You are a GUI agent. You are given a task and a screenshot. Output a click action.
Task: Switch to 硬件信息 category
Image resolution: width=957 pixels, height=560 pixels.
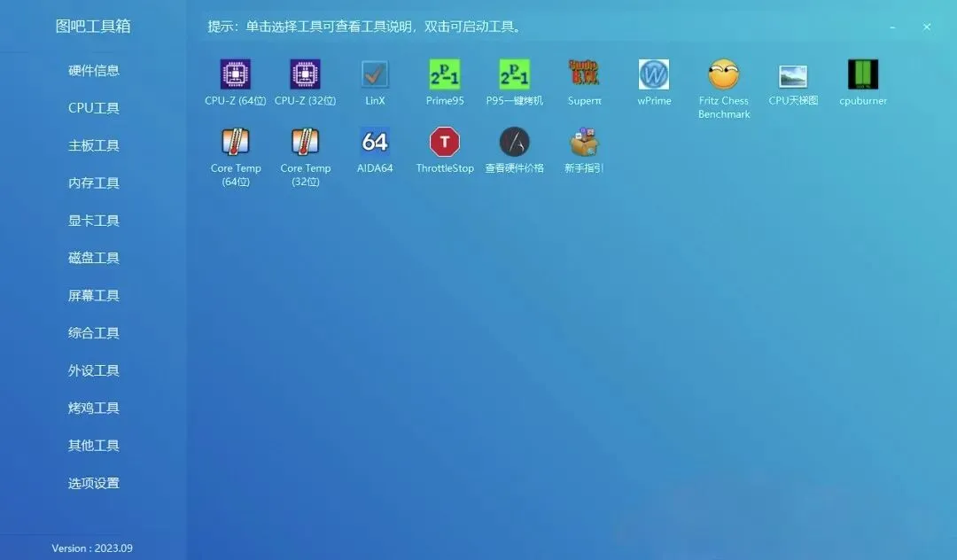[x=93, y=70]
